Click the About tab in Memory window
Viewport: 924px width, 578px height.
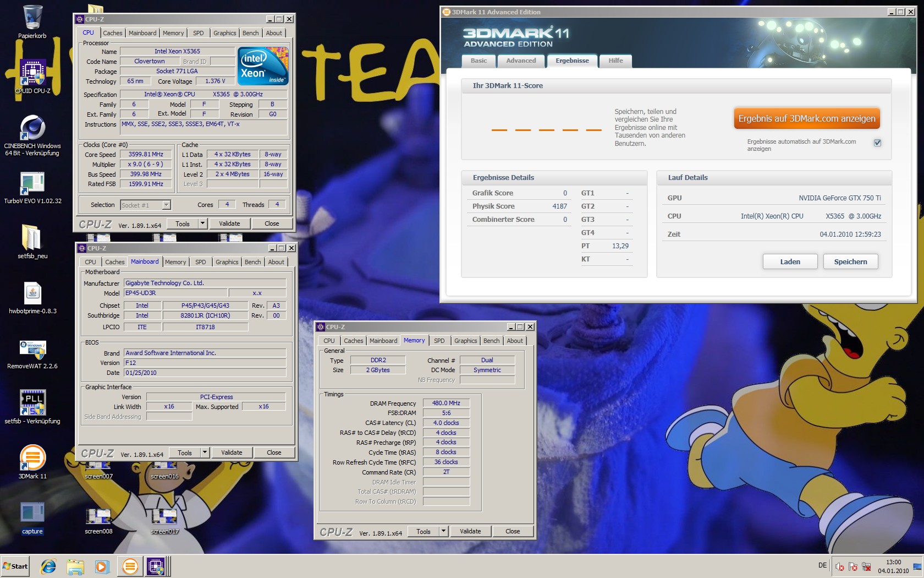pos(515,341)
